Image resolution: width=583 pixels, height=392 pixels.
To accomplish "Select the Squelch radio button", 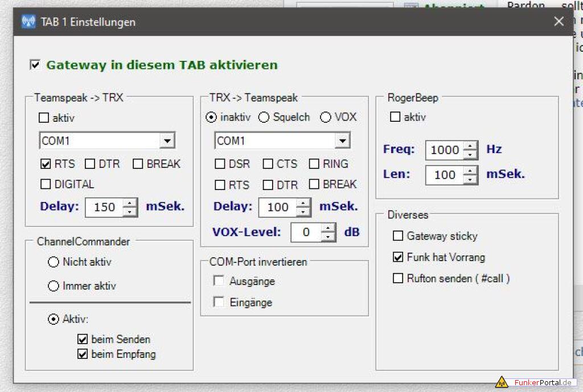I will [264, 117].
